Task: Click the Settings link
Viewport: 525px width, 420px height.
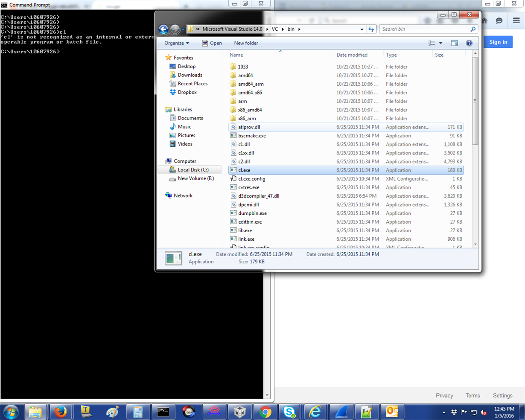Action: coord(503,396)
